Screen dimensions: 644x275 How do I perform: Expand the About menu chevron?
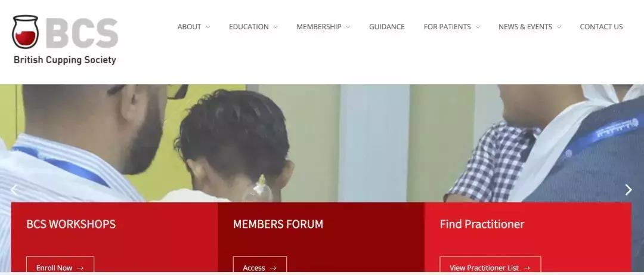coord(208,27)
